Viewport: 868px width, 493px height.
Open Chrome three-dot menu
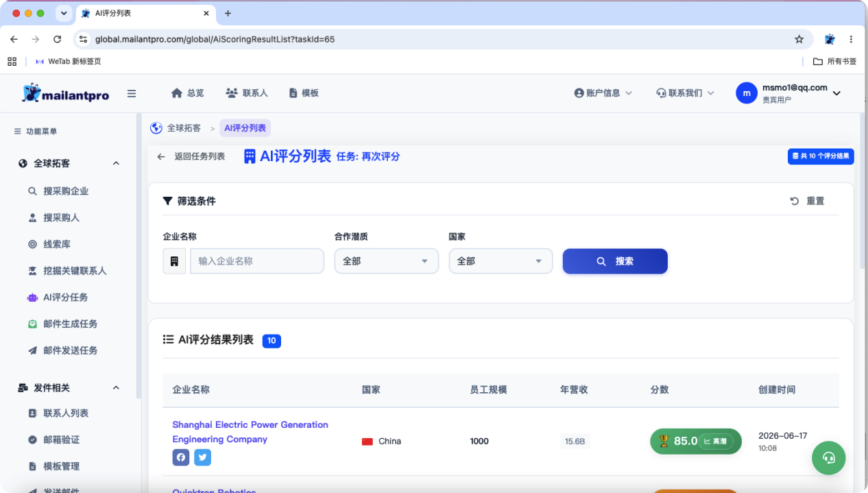coord(851,39)
